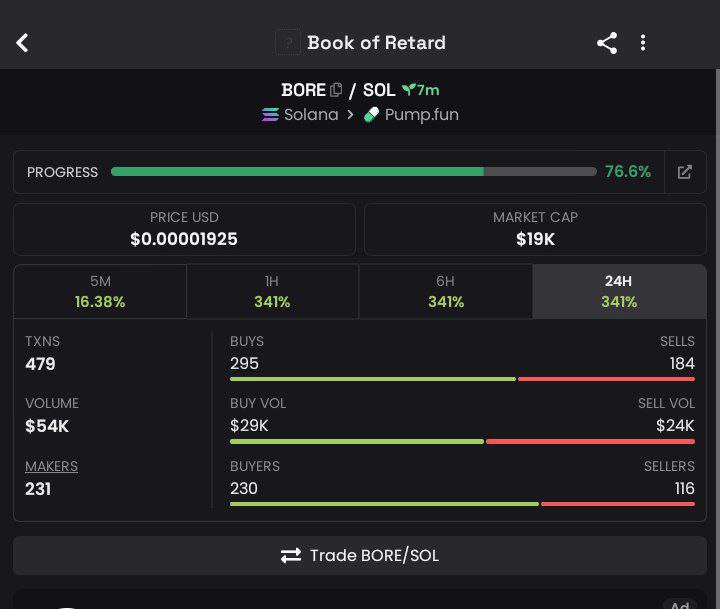Viewport: 720px width, 609px height.
Task: Select the 24H timeframe tab
Action: (619, 291)
